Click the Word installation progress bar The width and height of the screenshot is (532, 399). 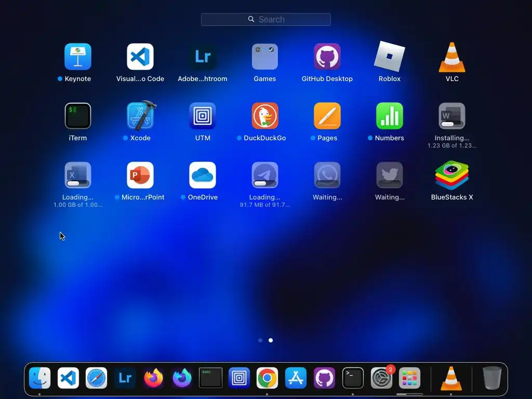[x=451, y=124]
